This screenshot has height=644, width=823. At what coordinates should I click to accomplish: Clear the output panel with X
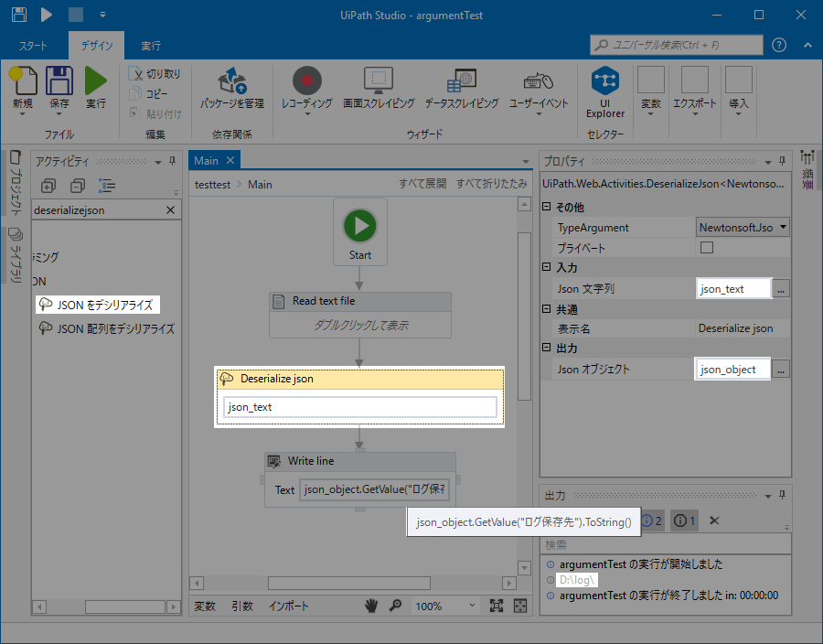coord(714,521)
